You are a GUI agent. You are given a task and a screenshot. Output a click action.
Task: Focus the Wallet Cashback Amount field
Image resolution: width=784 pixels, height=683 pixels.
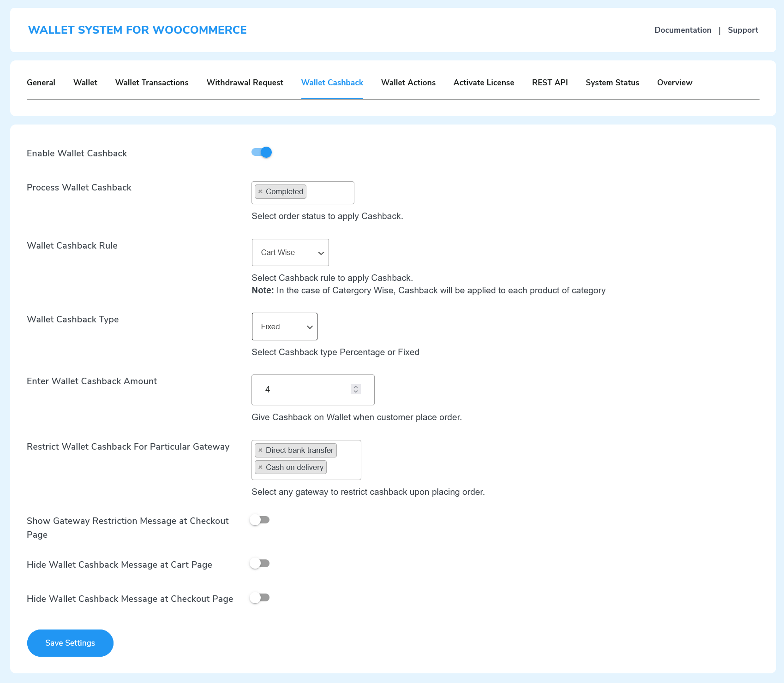click(313, 390)
